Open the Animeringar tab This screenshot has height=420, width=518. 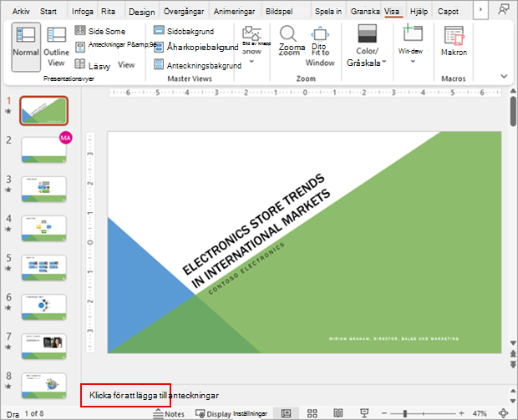pos(234,12)
